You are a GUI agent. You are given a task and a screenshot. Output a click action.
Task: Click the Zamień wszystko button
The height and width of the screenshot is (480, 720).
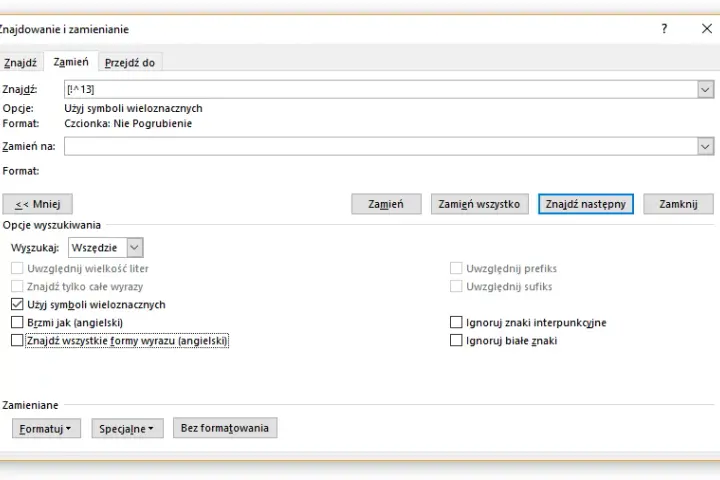pos(479,204)
